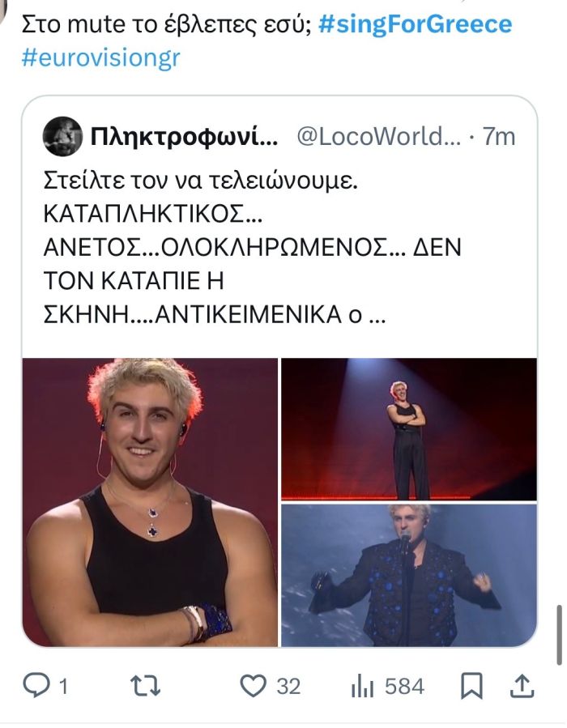Bookmark this tweet
The image size is (567, 728).
click(x=471, y=686)
